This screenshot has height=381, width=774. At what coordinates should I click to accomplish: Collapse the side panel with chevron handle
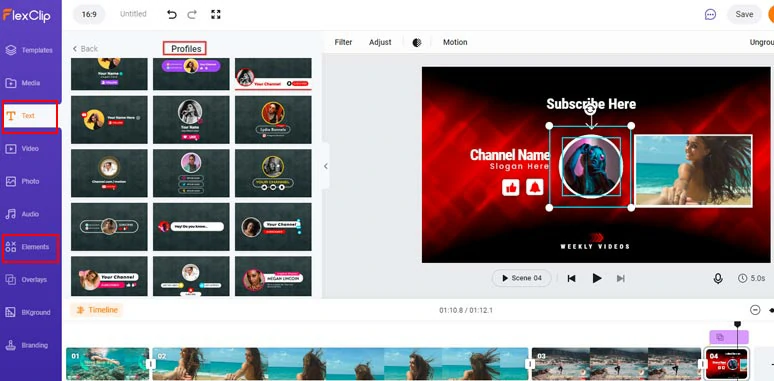[x=325, y=166]
